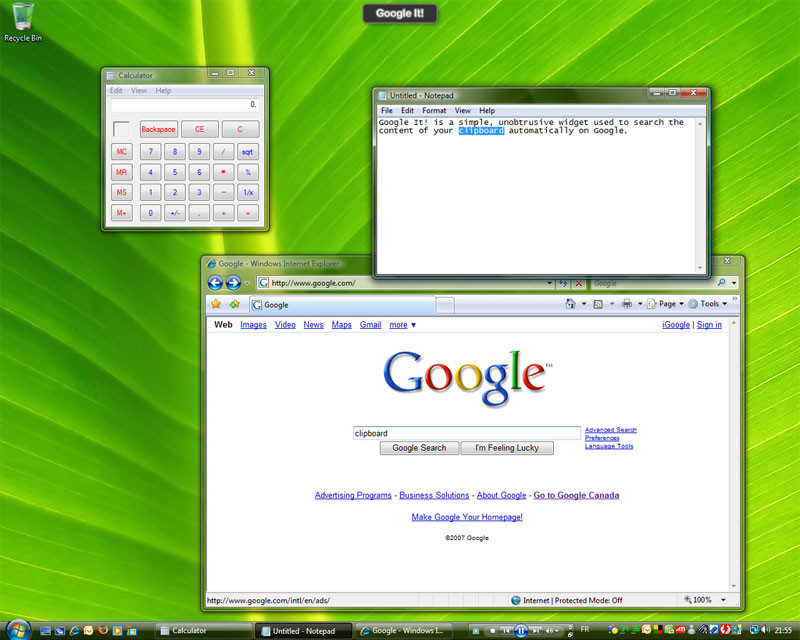Click the 7 key in Calculator
This screenshot has height=640, width=800.
pyautogui.click(x=151, y=152)
